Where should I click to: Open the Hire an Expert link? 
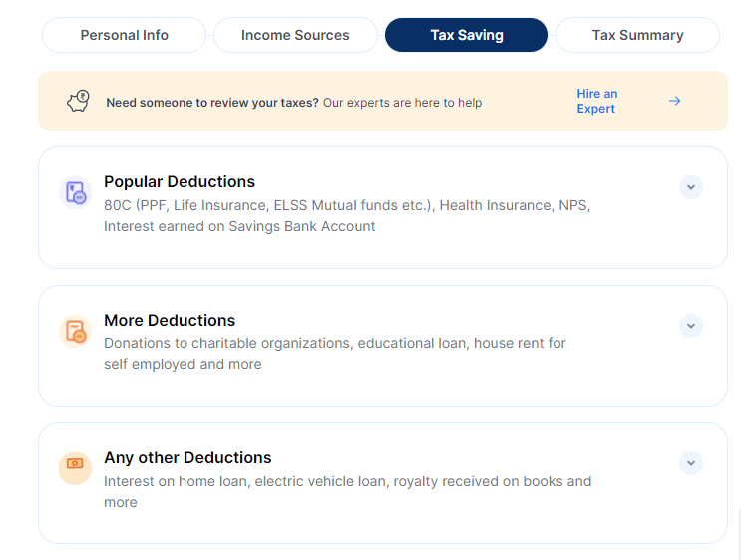click(596, 101)
